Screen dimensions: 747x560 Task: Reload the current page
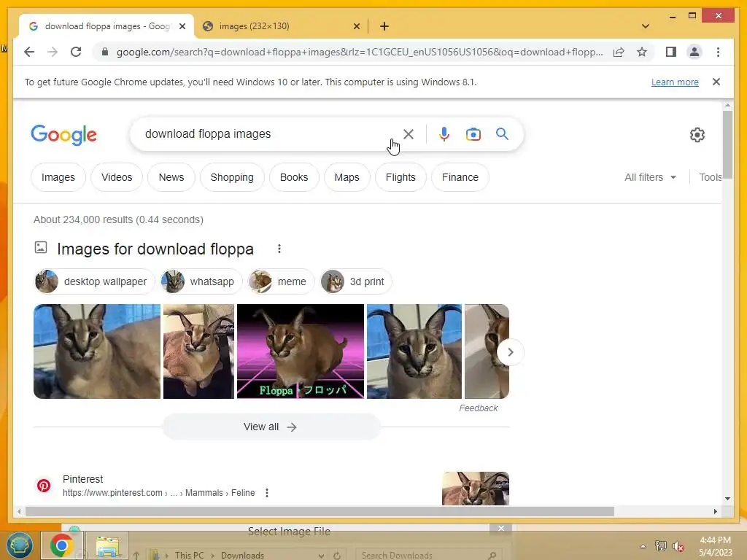76,52
